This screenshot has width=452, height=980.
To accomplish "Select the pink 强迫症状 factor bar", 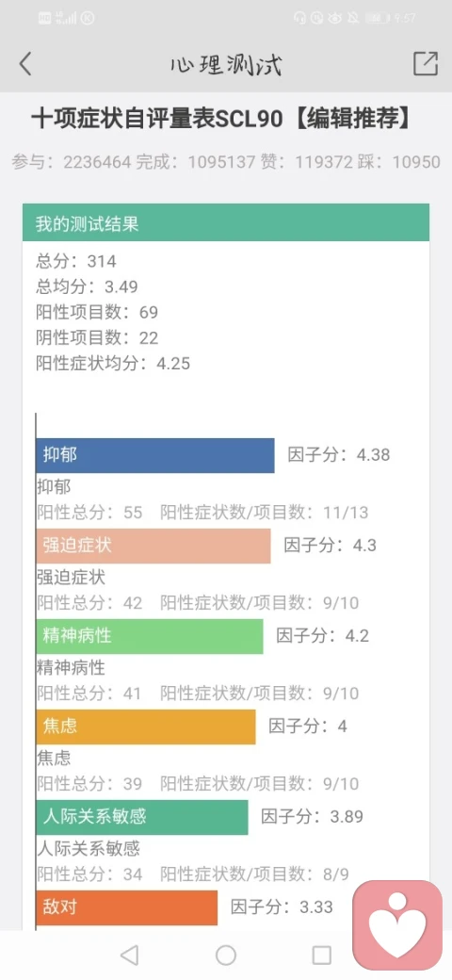I will [153, 546].
